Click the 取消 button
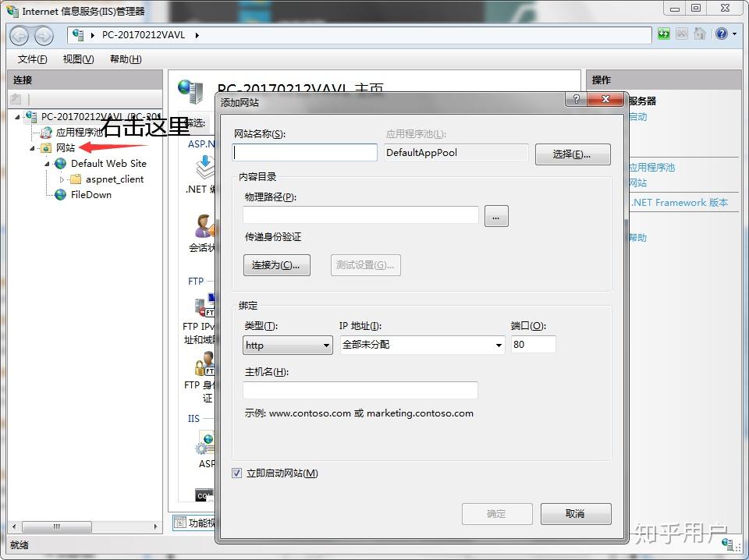Screen dimensions: 749x560 tap(576, 514)
